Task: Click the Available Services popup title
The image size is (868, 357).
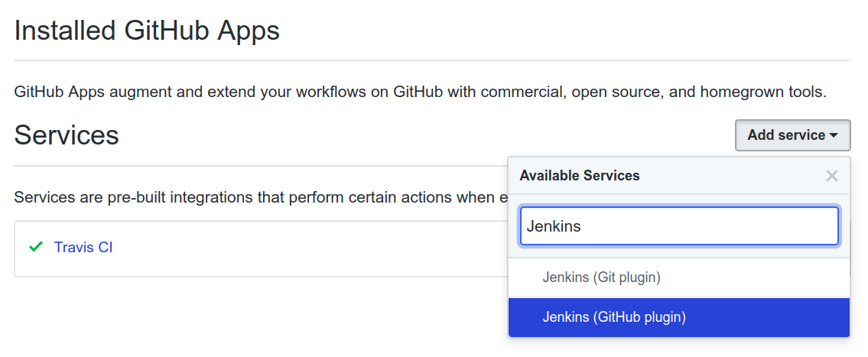Action: tap(579, 176)
